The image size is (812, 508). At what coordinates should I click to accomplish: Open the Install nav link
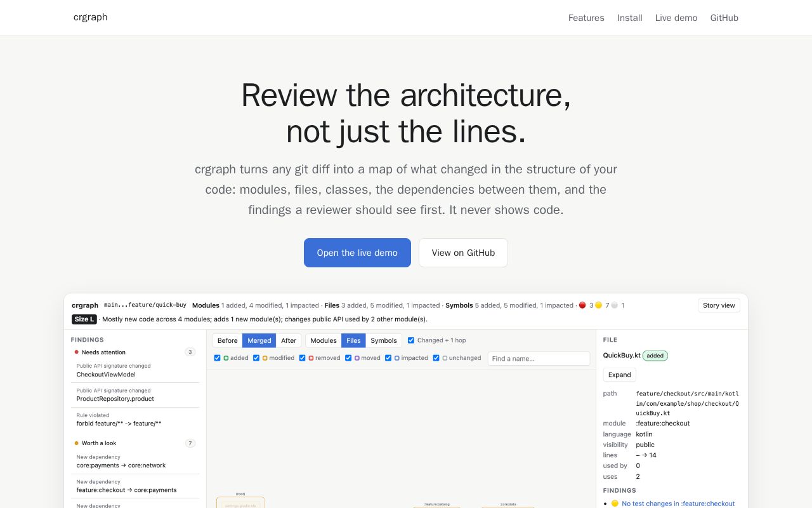coord(630,18)
